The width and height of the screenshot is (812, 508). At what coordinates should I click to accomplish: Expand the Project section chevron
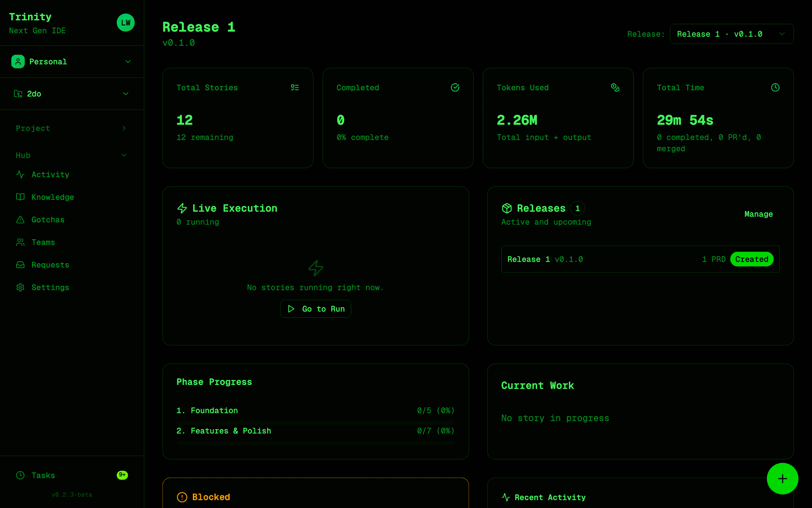(124, 128)
